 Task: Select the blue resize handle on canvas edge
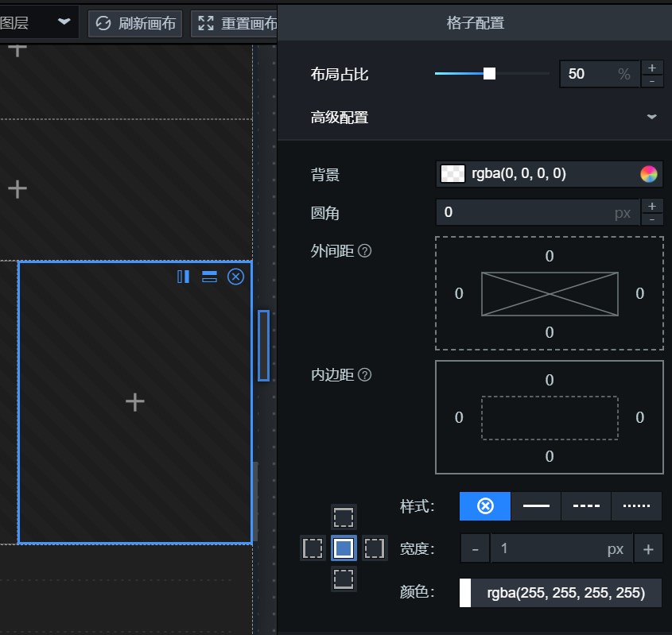(263, 346)
